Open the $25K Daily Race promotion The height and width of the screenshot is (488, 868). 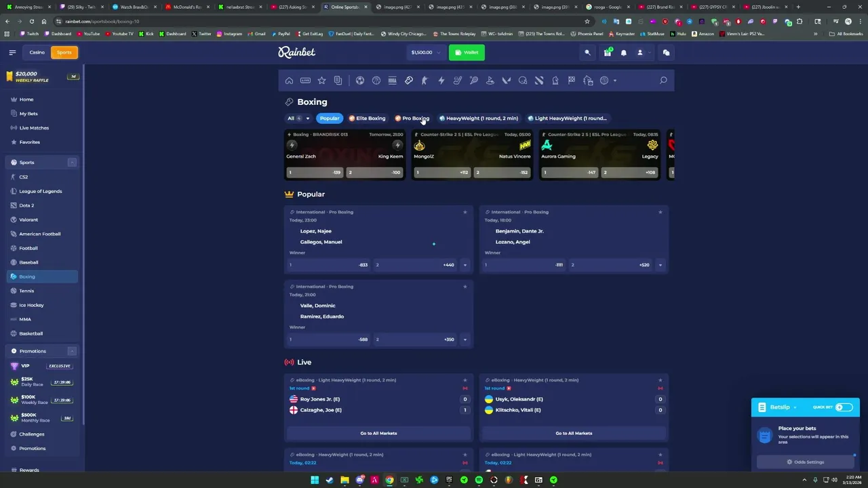pyautogui.click(x=42, y=382)
